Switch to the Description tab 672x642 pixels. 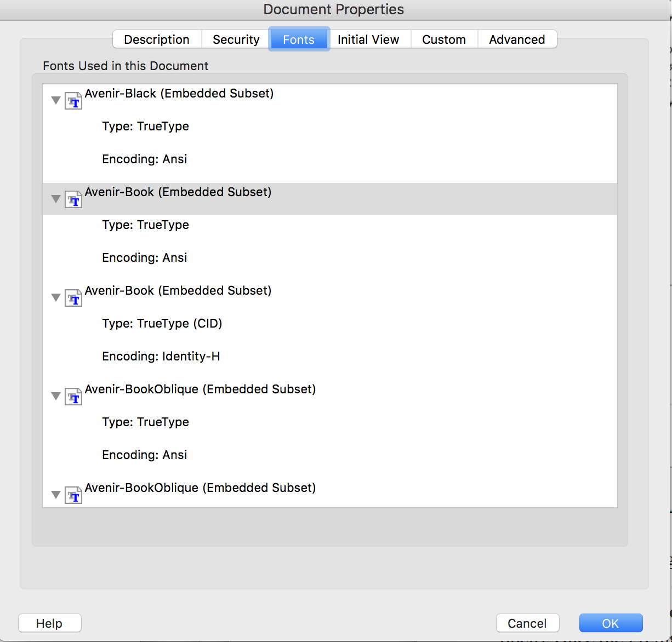tap(157, 39)
